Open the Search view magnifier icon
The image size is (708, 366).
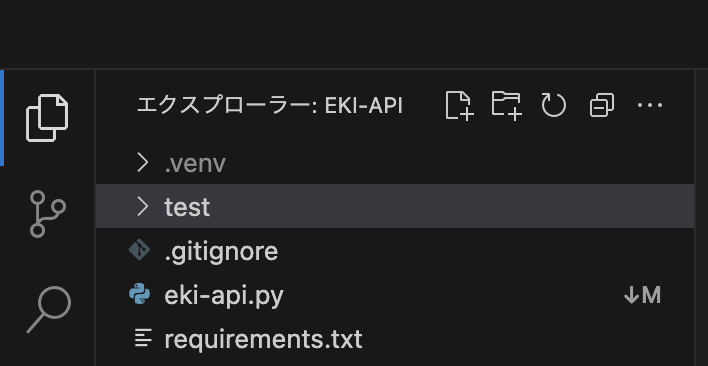(x=49, y=310)
